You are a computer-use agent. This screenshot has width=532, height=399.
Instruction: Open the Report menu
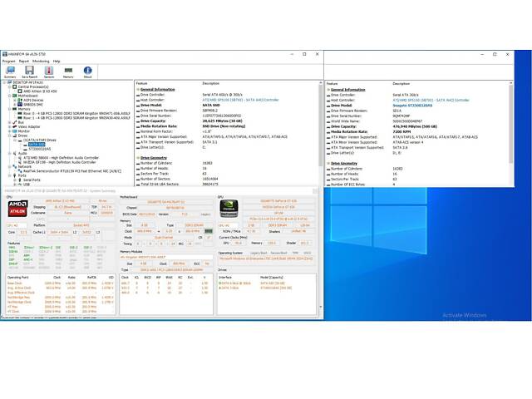point(24,62)
